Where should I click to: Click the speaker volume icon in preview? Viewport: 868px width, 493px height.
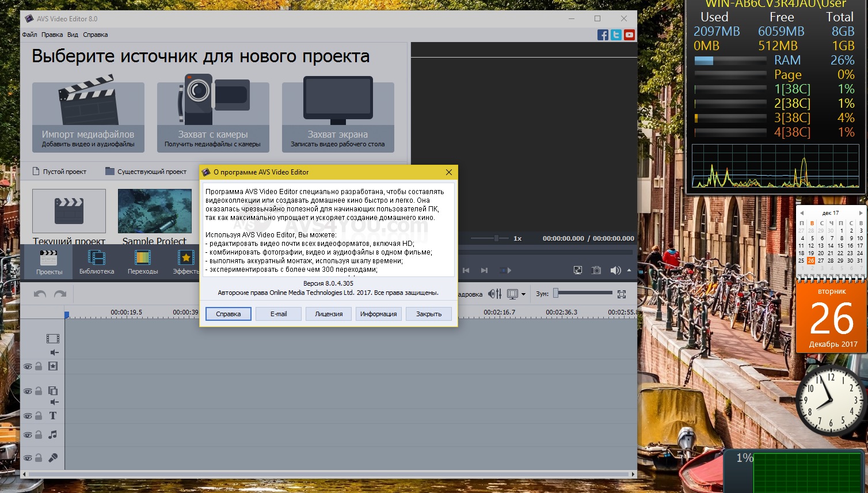click(615, 270)
